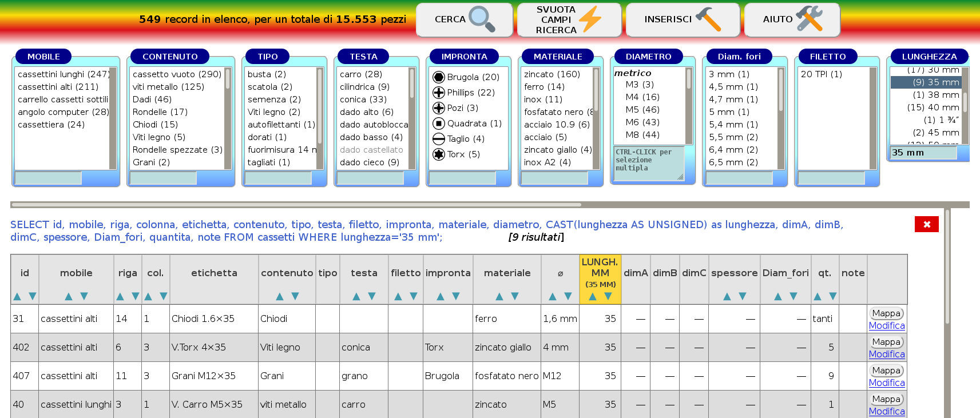Click the lightning bolt SVUOTA CAMPI RICERCA button
The image size is (980, 418).
[569, 19]
